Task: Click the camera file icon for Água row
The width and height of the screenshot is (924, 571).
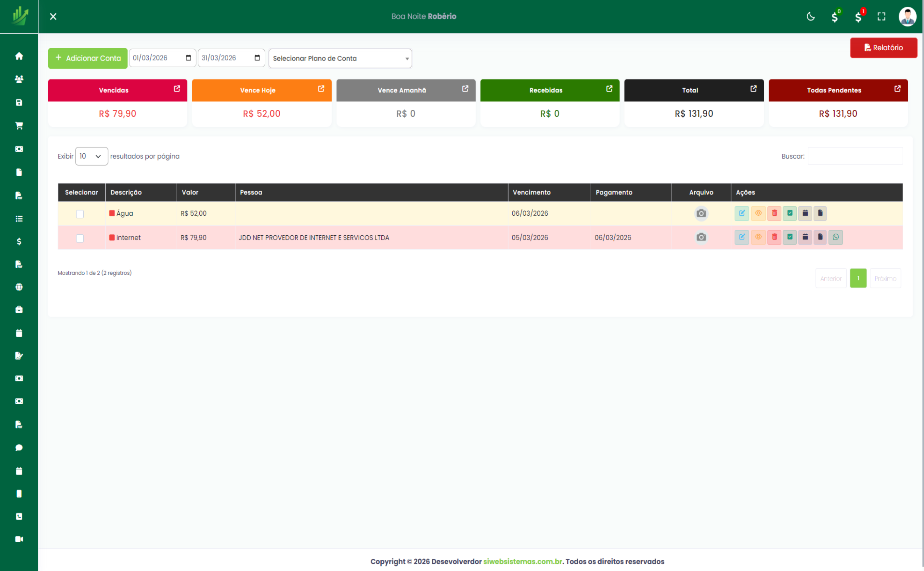Action: tap(701, 213)
